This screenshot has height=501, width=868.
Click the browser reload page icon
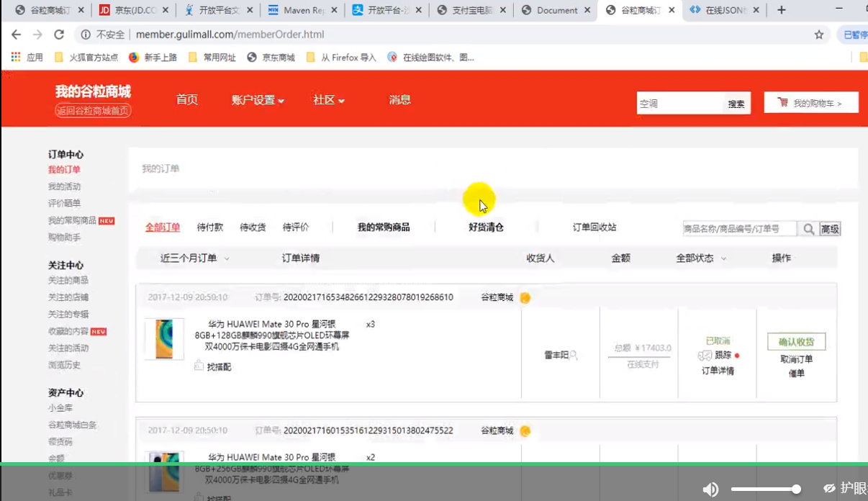pos(59,35)
